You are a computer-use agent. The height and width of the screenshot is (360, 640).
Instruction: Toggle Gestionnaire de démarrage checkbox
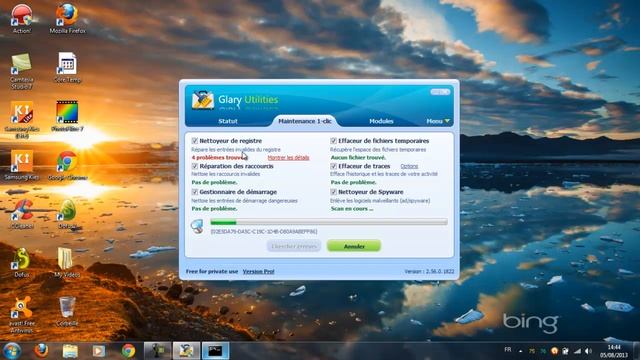(195, 192)
